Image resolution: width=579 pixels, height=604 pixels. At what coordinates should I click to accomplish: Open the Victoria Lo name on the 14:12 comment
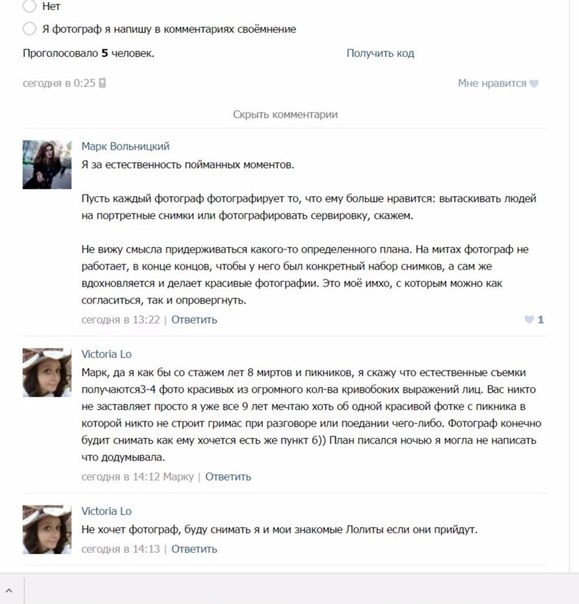pos(106,354)
